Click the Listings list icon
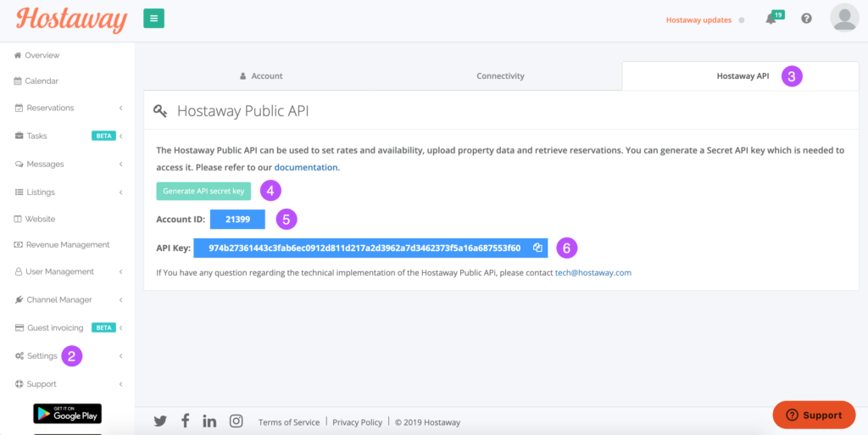The height and width of the screenshot is (435, 868). click(19, 192)
